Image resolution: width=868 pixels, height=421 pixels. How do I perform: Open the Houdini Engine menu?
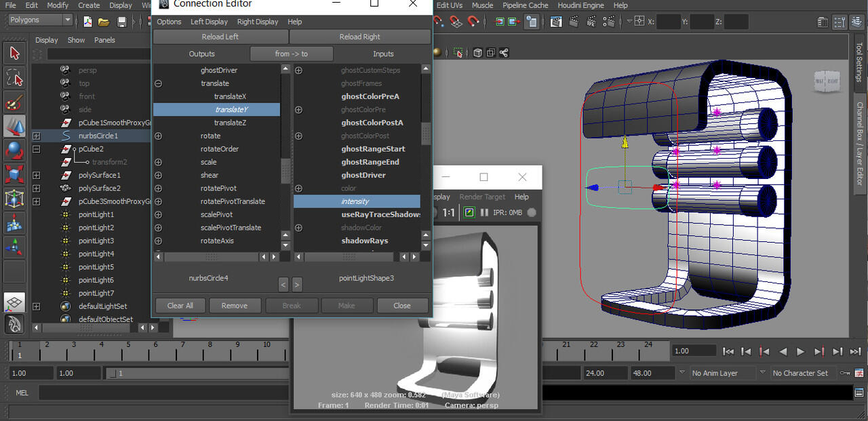[580, 5]
